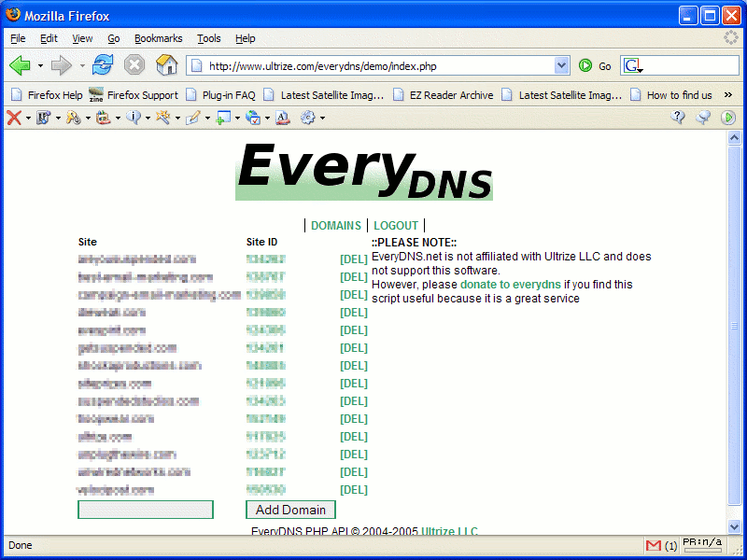The image size is (747, 560).
Task: Show more bookmarks with the chevron
Action: click(x=728, y=95)
